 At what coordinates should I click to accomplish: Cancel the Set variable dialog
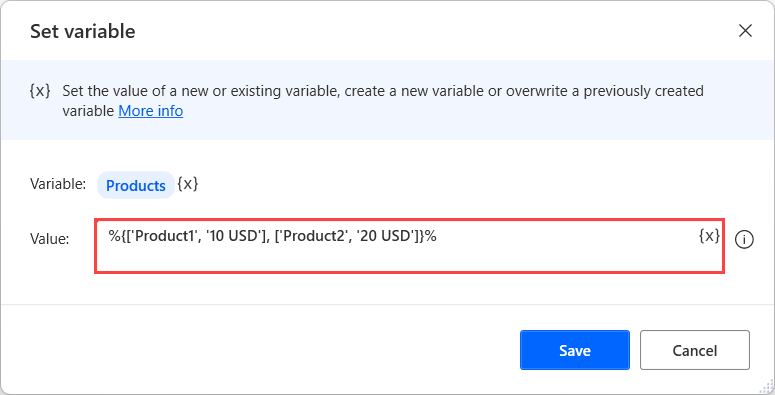694,350
